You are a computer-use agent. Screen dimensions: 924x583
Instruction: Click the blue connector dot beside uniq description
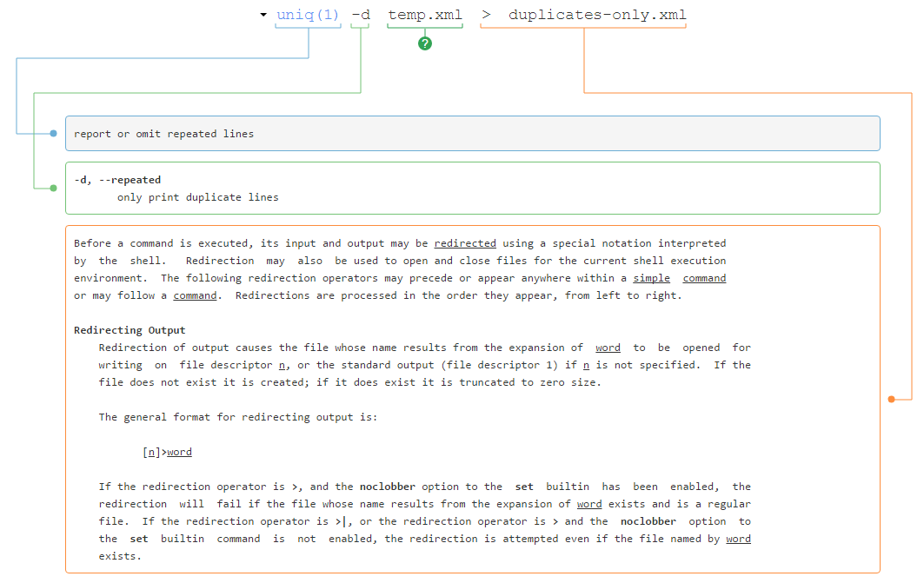pos(53,134)
